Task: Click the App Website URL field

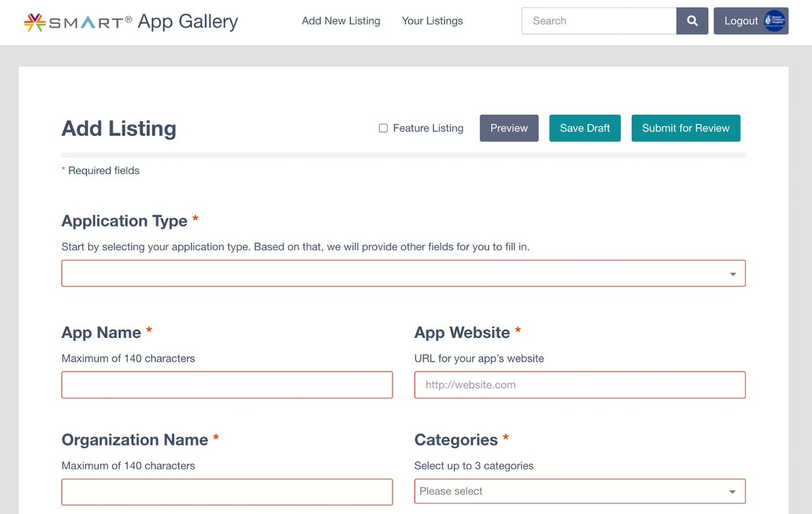Action: (580, 385)
